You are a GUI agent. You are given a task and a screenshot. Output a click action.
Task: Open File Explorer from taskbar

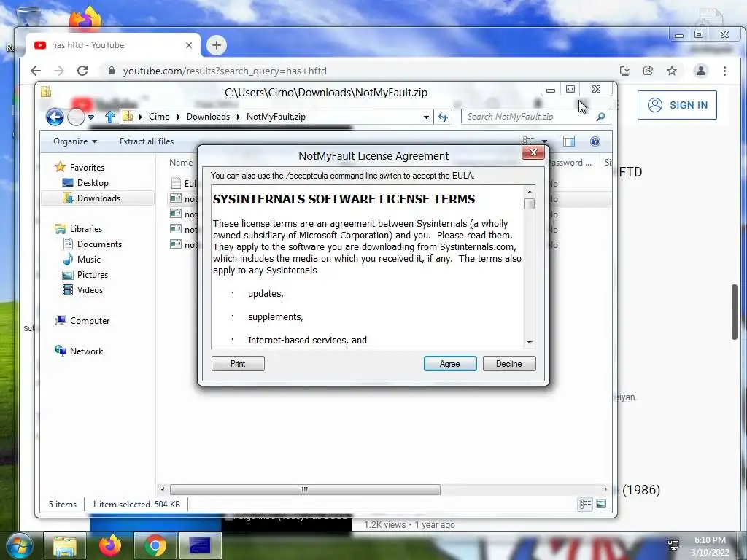(65, 545)
